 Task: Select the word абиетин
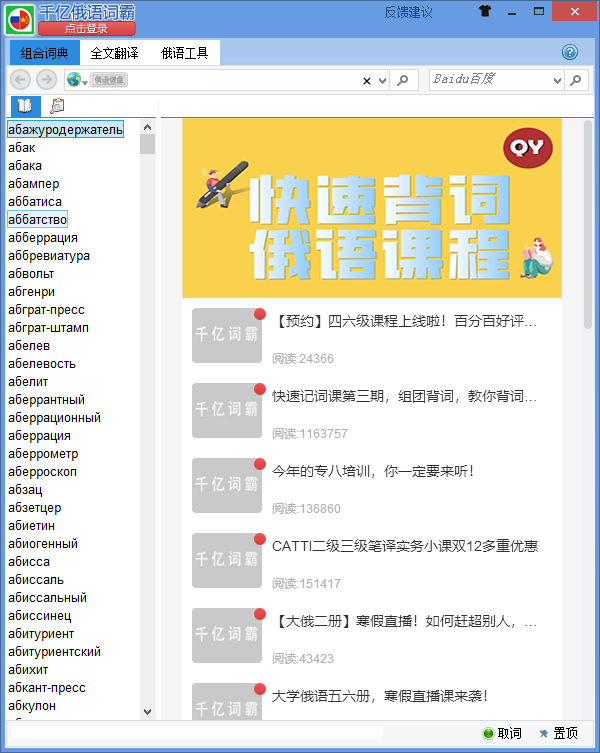coord(31,525)
